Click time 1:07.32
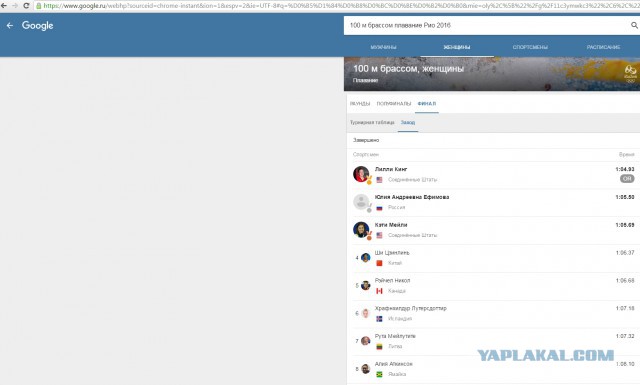Viewport: 640px width, 385px height. (625, 336)
